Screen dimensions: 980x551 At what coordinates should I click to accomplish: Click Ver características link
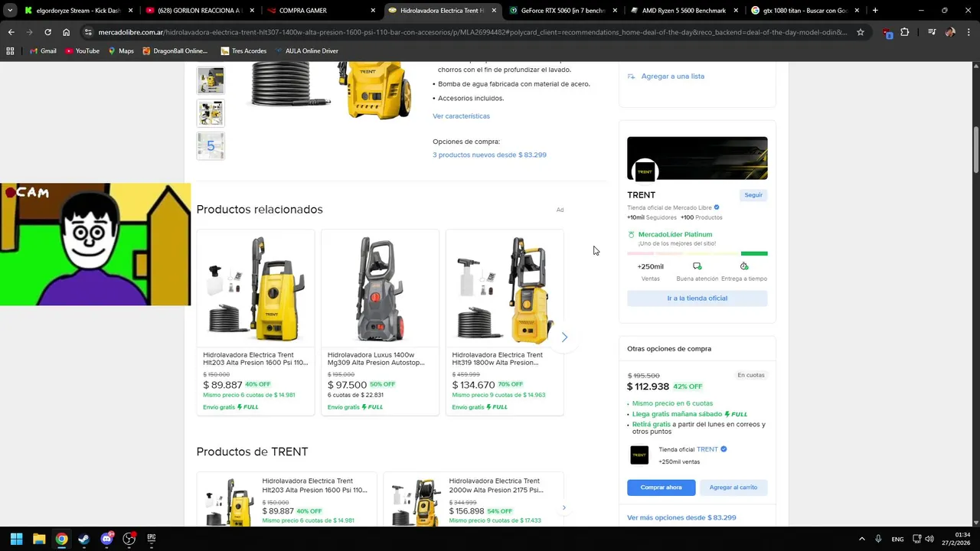pos(461,116)
